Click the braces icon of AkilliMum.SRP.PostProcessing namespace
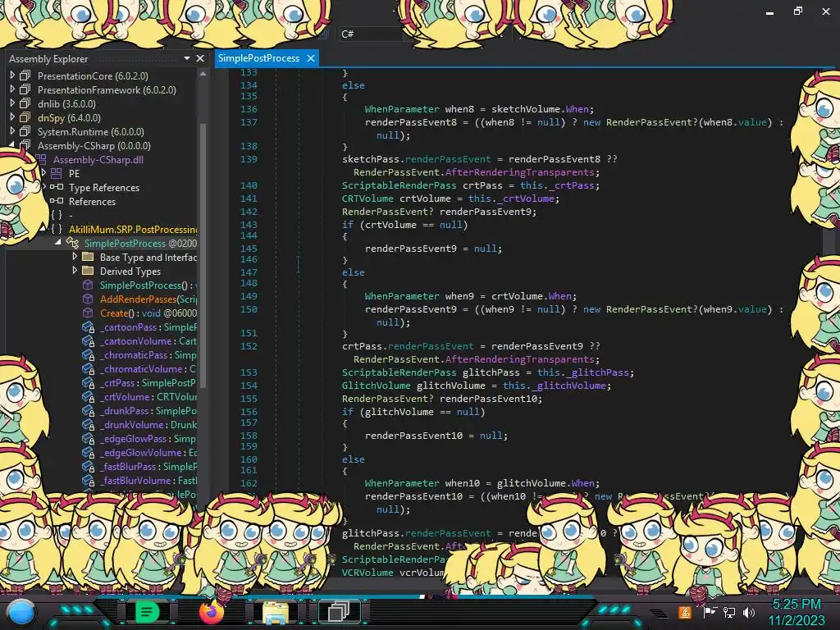The height and width of the screenshot is (630, 840). 57,229
